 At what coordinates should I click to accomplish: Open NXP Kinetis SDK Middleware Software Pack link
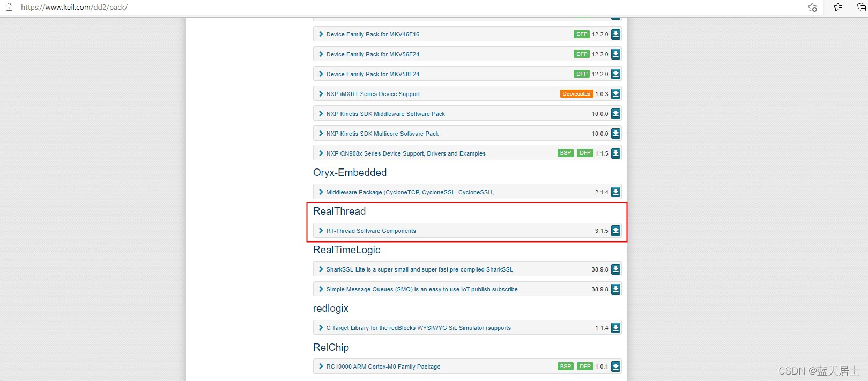click(x=385, y=114)
